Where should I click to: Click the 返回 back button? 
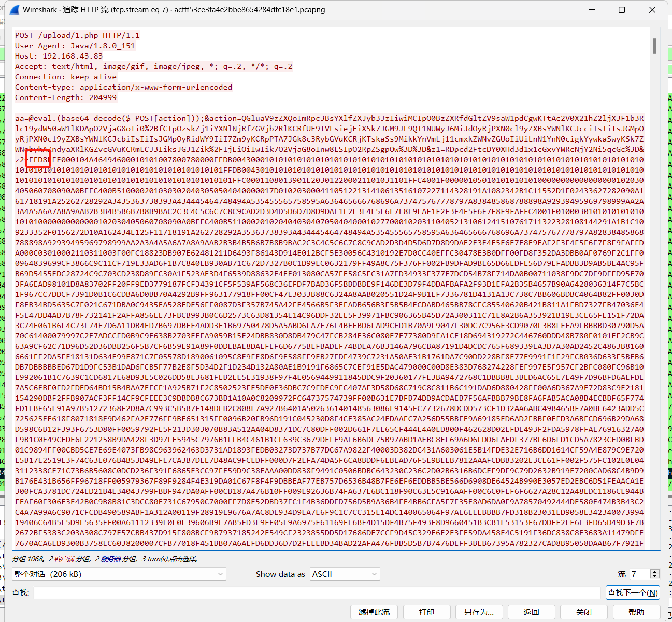click(531, 612)
